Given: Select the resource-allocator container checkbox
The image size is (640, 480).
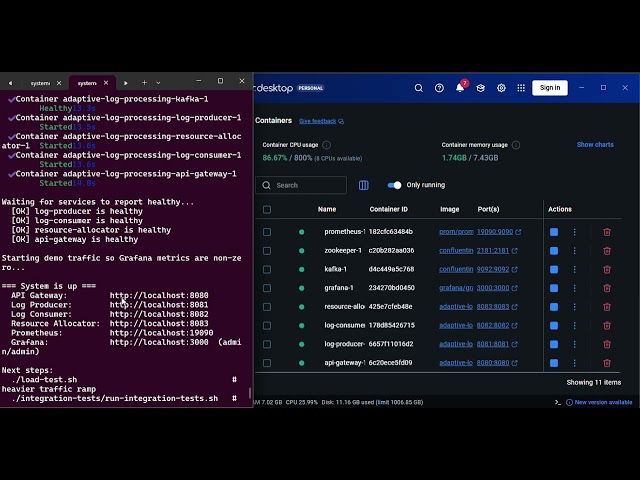Looking at the screenshot, I should (x=267, y=307).
